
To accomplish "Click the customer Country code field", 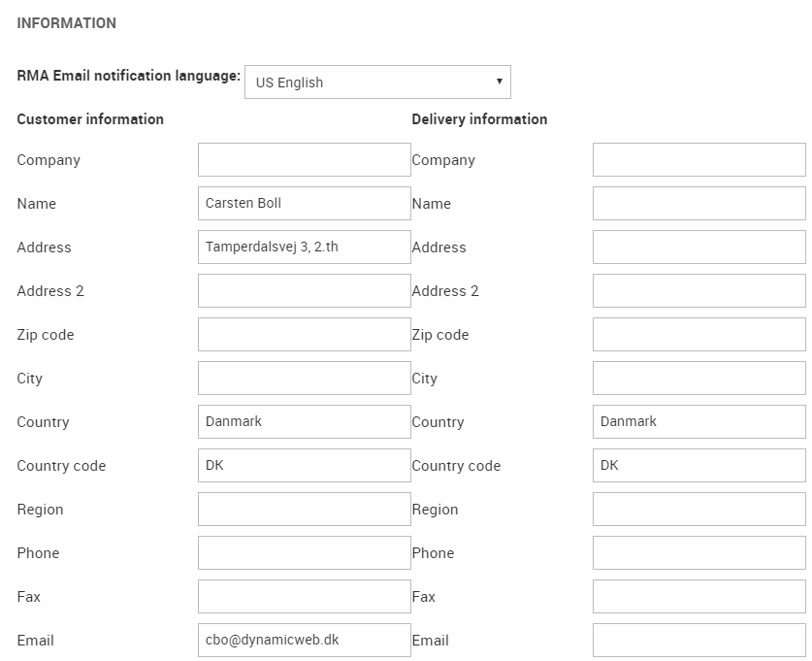I will click(x=304, y=466).
